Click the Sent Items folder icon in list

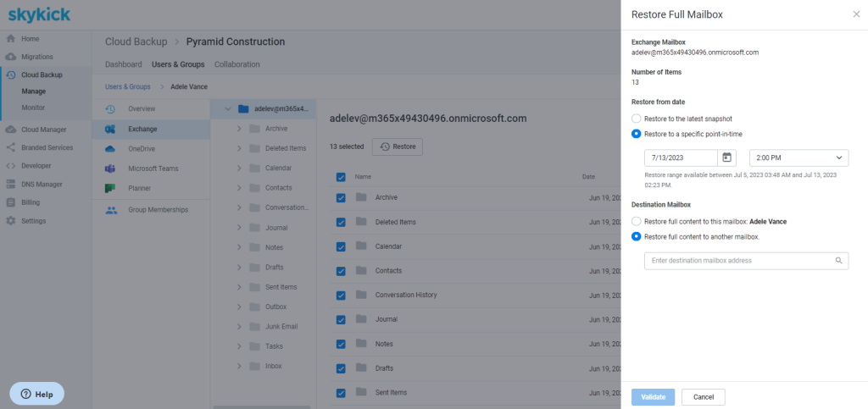point(361,392)
